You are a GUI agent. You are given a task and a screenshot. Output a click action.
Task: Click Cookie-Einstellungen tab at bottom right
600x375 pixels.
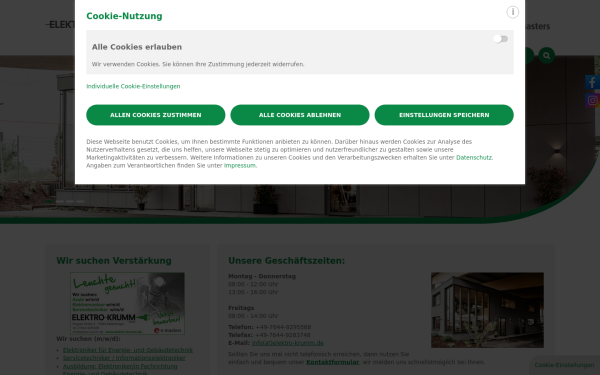(564, 365)
